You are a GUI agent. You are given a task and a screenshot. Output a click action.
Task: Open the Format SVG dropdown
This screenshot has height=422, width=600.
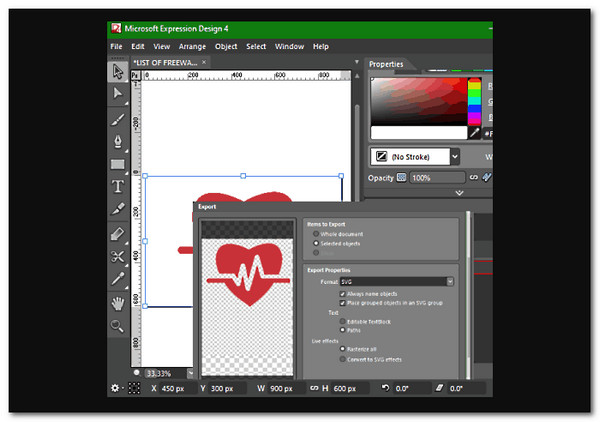click(397, 282)
